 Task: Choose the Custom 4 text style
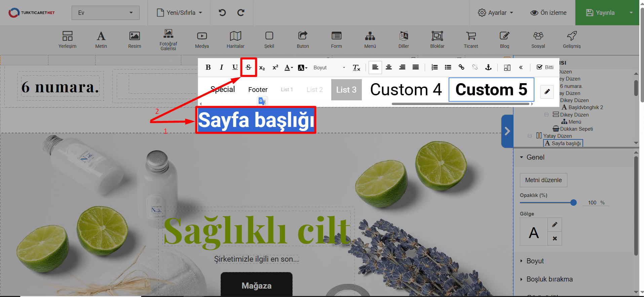click(406, 90)
